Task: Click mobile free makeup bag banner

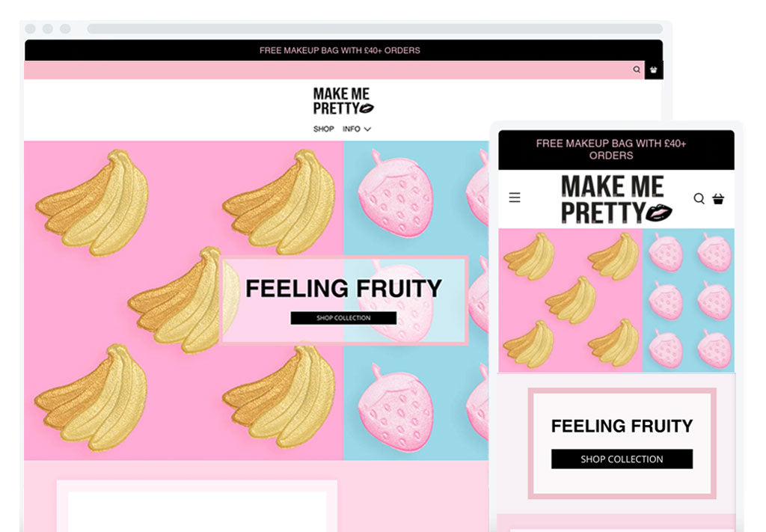Action: 616,150
